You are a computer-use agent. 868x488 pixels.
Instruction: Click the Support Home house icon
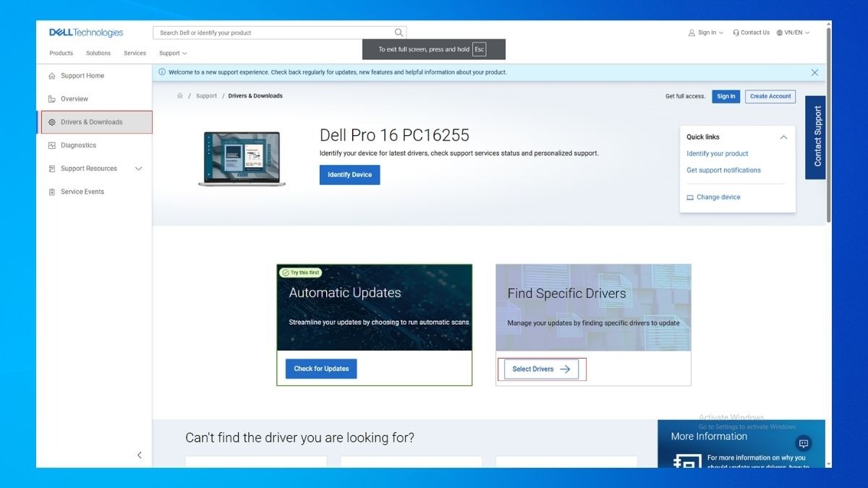pyautogui.click(x=51, y=76)
